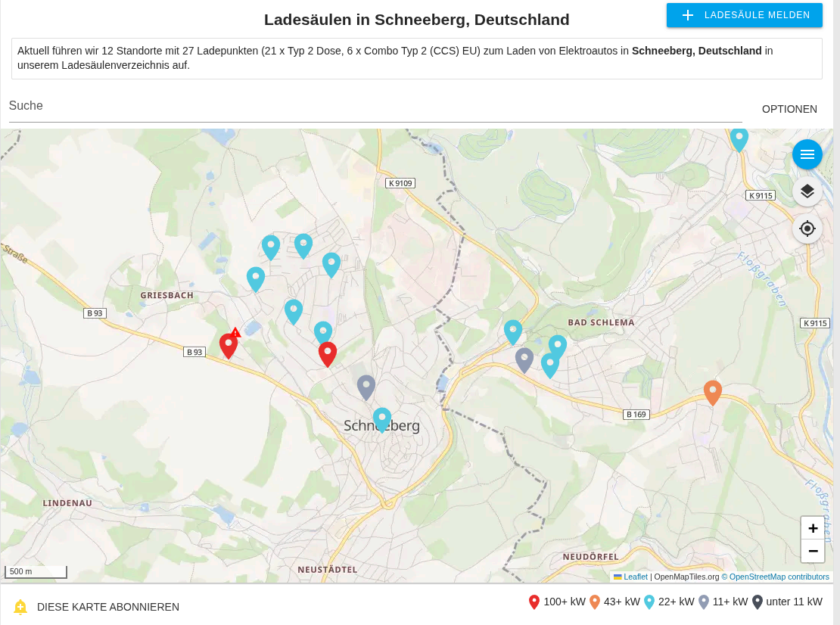Screen dimensions: 840x625
Task: Click the locate-me crosshair icon
Action: tap(807, 228)
